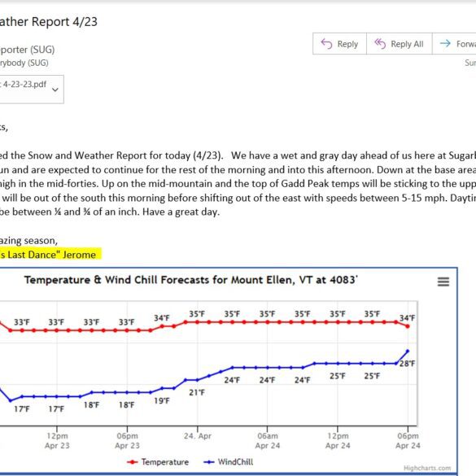The image size is (476, 476).
Task: Click the final red temperature data point
Action: pyautogui.click(x=408, y=326)
